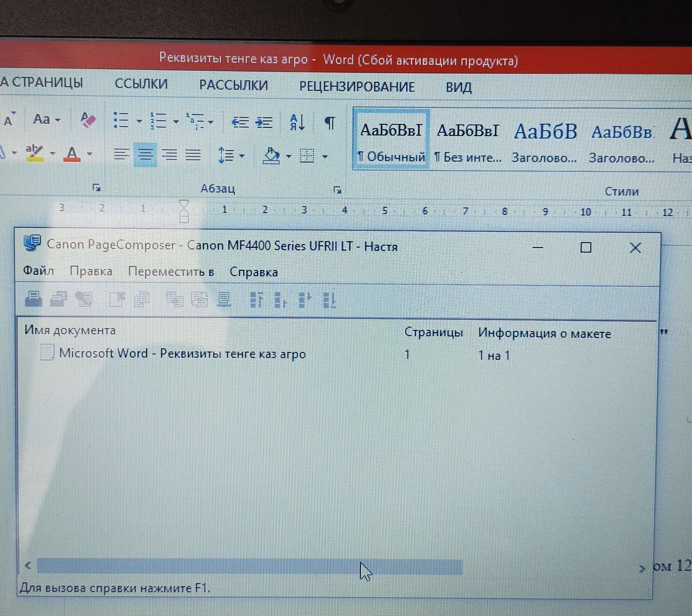Open the Справка menu in PageComposer
692x616 pixels.
[x=253, y=272]
